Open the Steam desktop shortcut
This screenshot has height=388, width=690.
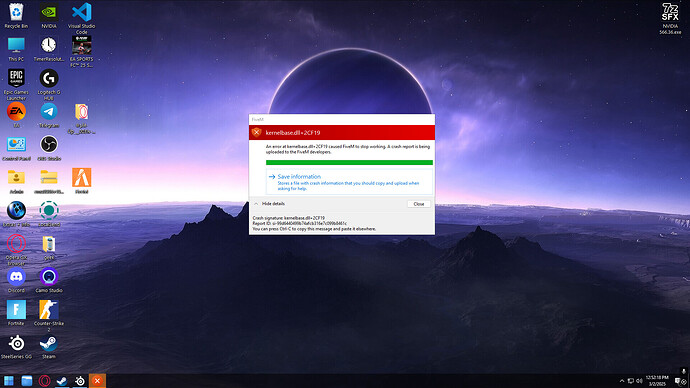tap(49, 347)
